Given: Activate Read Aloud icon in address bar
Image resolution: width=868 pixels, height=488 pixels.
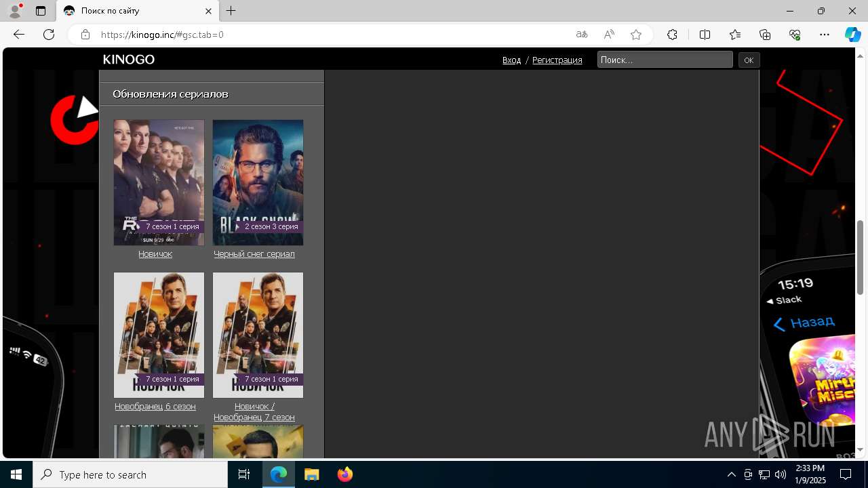Looking at the screenshot, I should coord(609,35).
